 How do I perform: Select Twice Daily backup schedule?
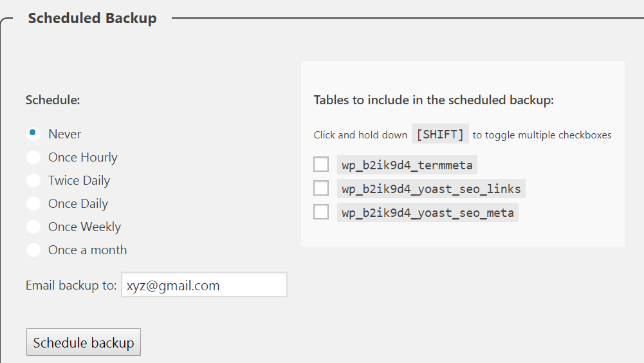(33, 180)
